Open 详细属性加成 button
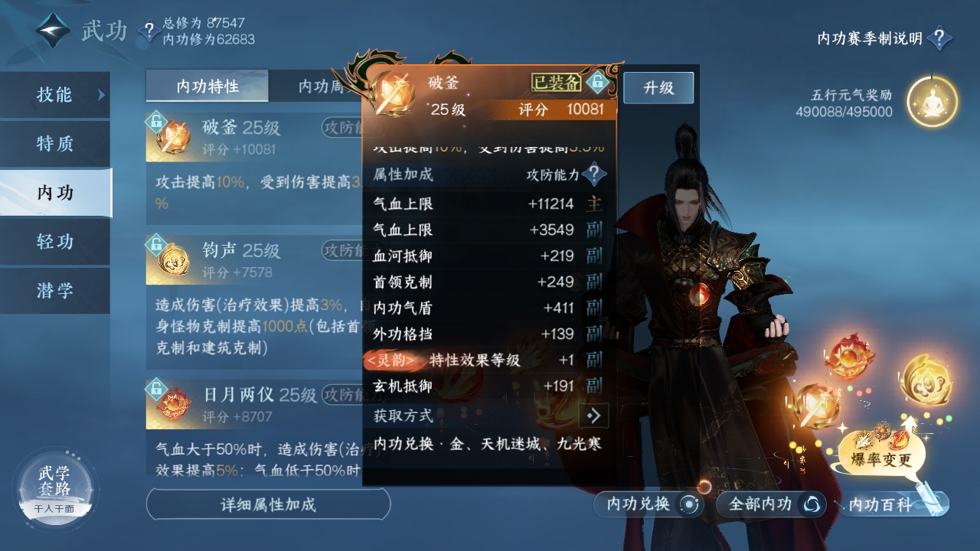The image size is (980, 551). point(268,504)
